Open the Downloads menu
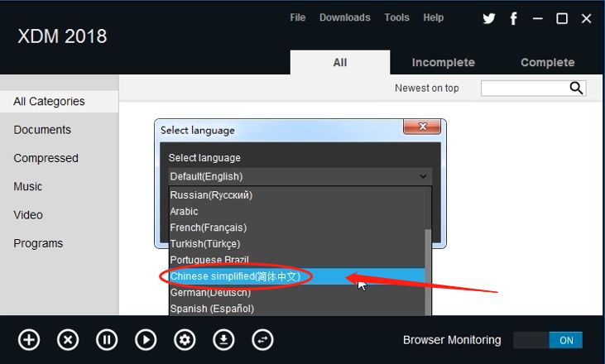Image resolution: width=605 pixels, height=364 pixels. click(344, 17)
